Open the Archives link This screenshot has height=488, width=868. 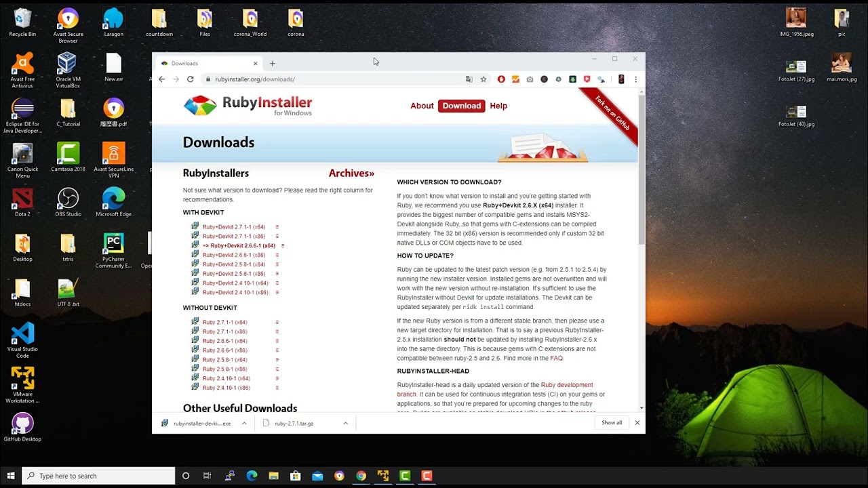pyautogui.click(x=351, y=174)
